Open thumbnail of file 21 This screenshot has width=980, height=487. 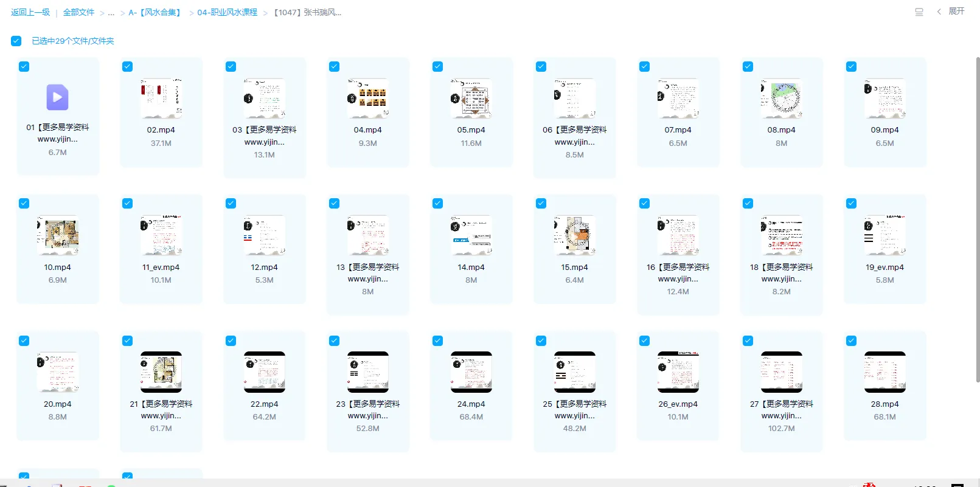click(161, 372)
